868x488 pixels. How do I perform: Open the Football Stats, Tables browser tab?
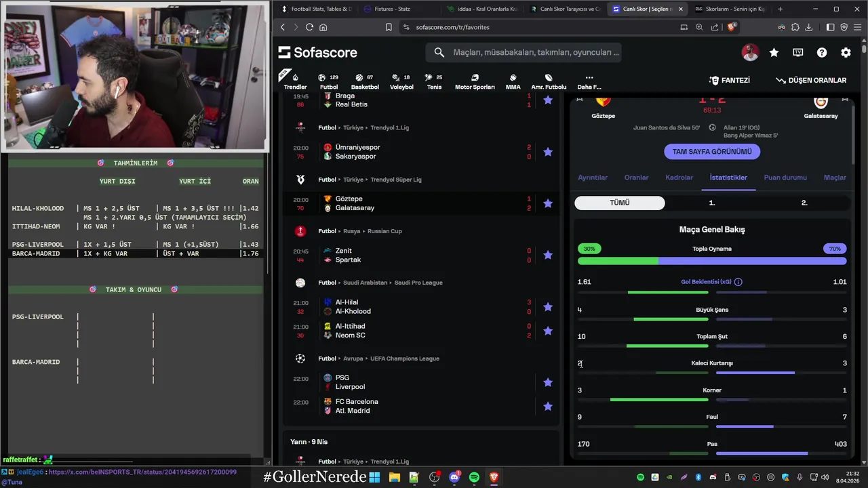coord(315,9)
